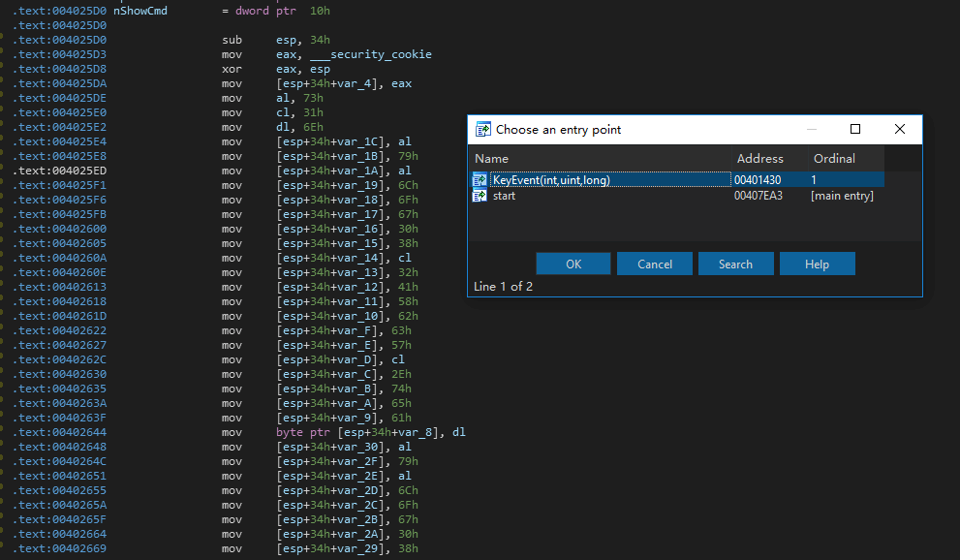The height and width of the screenshot is (560, 960).
Task: Select the KeyEvent(int,uint,long) row
Action: [677, 180]
